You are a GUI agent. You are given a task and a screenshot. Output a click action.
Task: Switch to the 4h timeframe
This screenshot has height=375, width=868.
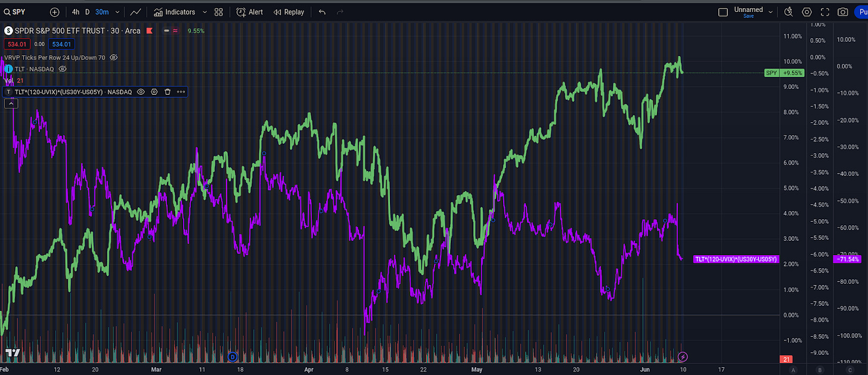coord(75,12)
